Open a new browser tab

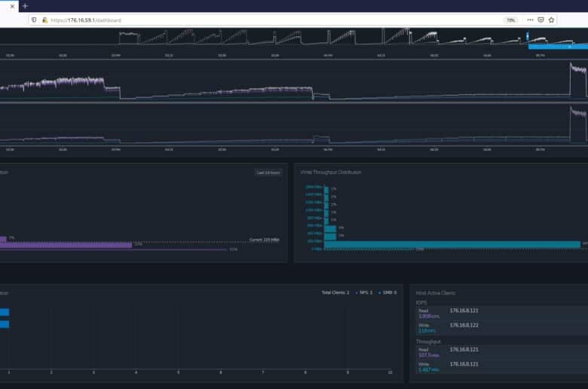tap(25, 6)
